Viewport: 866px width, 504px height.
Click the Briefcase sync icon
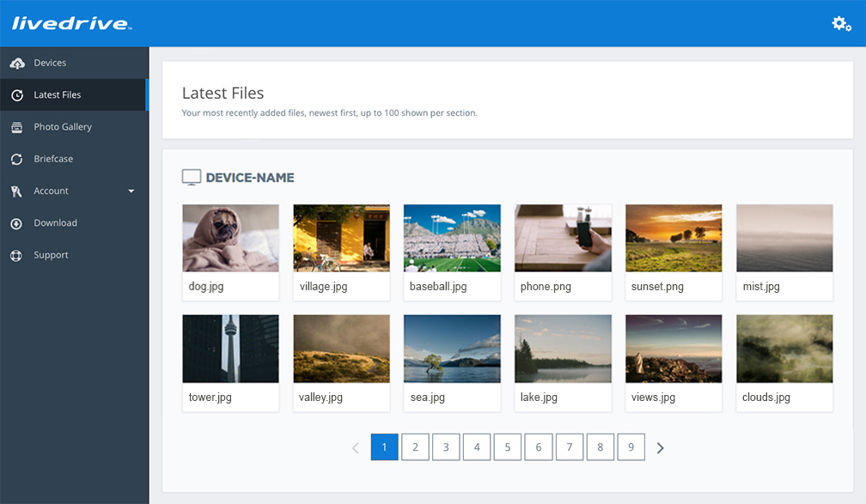pyautogui.click(x=17, y=159)
